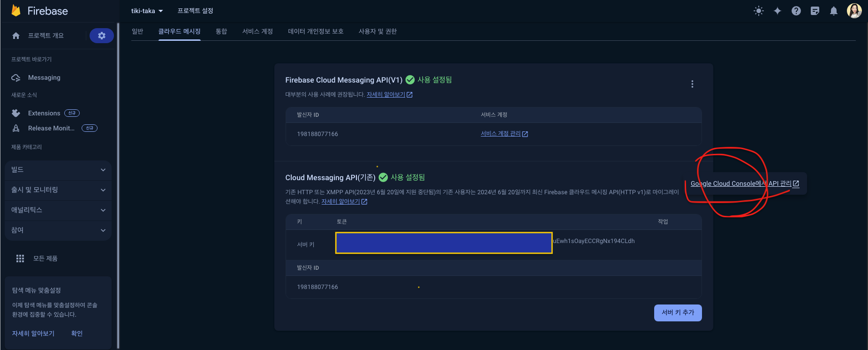Screen dimensions: 868x350
Task: Open help question mark icon
Action: 796,11
